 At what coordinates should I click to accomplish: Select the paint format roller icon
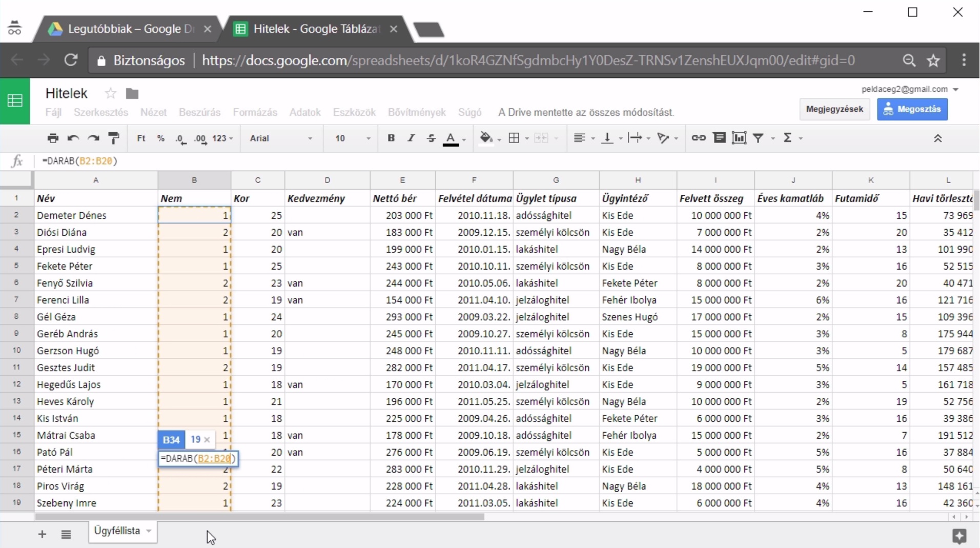click(x=114, y=138)
